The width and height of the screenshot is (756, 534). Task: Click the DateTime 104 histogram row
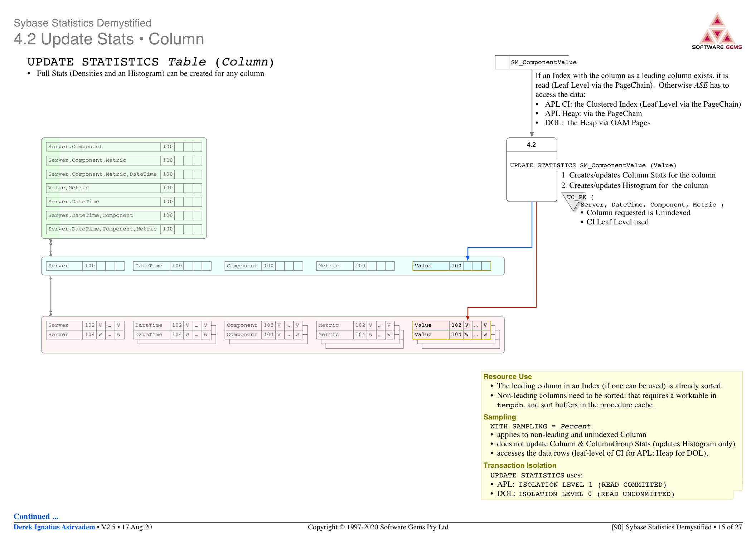[x=172, y=335]
